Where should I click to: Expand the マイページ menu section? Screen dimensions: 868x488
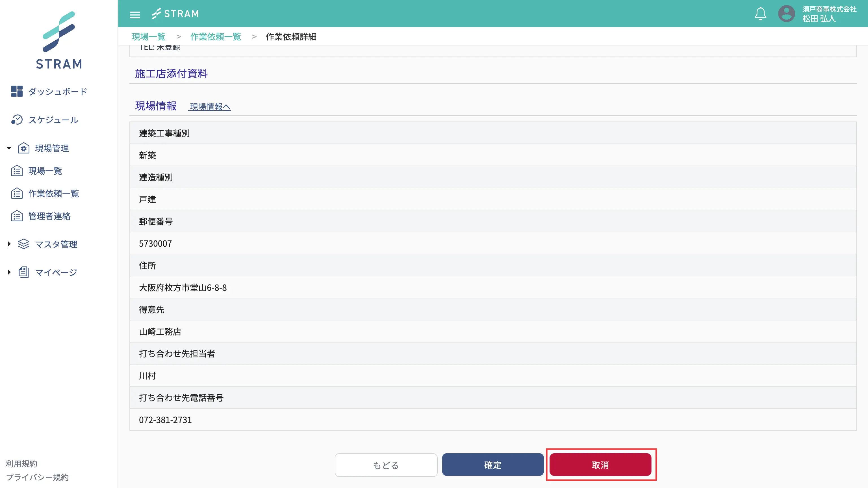9,272
